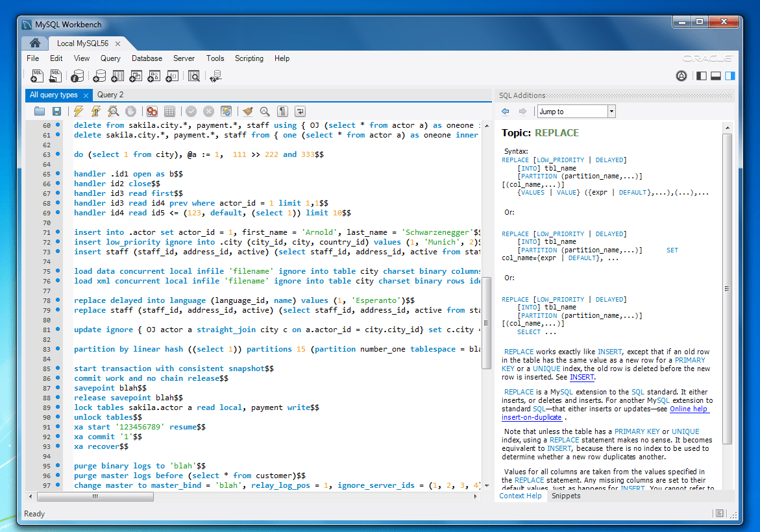Click the Stop query execution icon
The height and width of the screenshot is (532, 760).
[131, 111]
